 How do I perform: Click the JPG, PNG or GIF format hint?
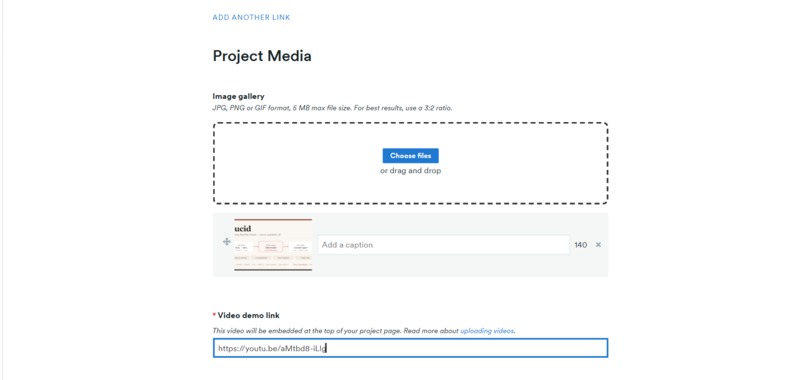[332, 108]
